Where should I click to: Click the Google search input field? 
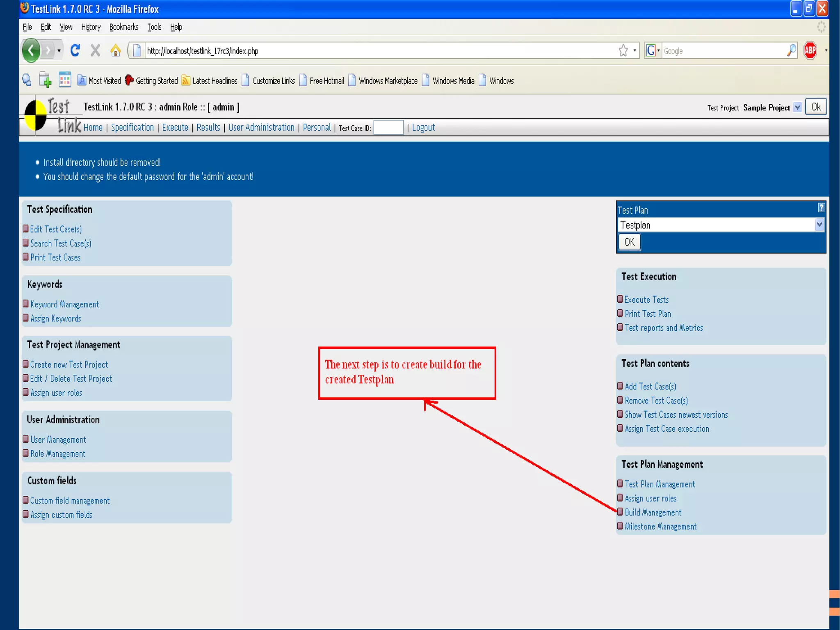pos(724,50)
